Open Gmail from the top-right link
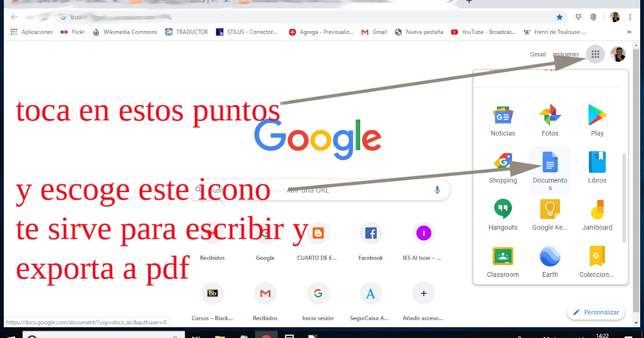Viewport: 644px width, 338px height. (537, 54)
